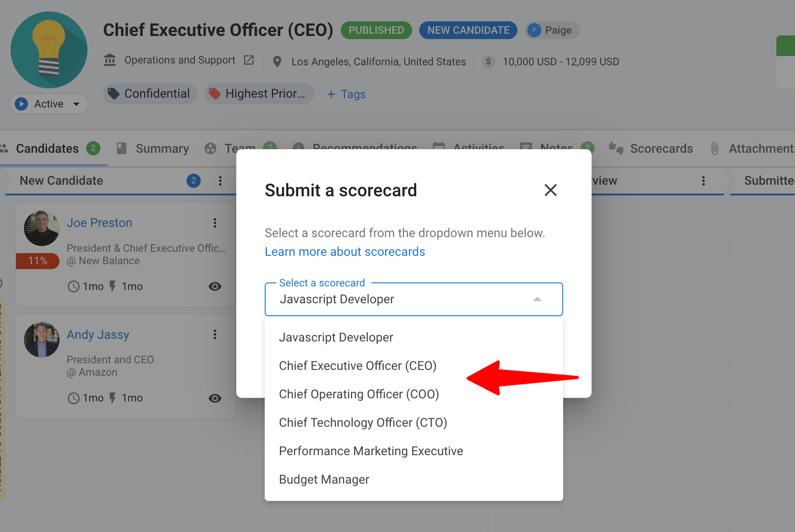Image resolution: width=795 pixels, height=532 pixels.
Task: Click Joe Preston's 11% match indicator
Action: coord(37,261)
